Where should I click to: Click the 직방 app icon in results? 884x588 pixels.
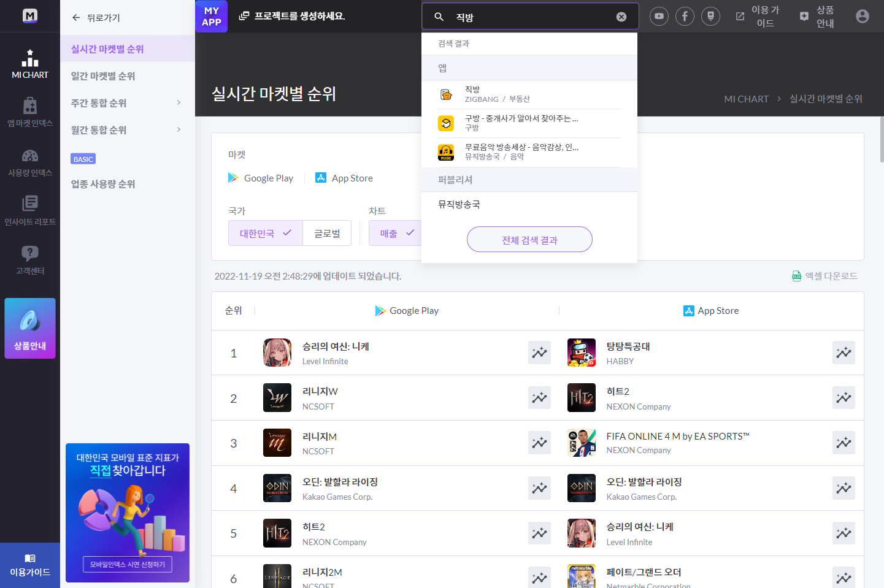click(446, 94)
